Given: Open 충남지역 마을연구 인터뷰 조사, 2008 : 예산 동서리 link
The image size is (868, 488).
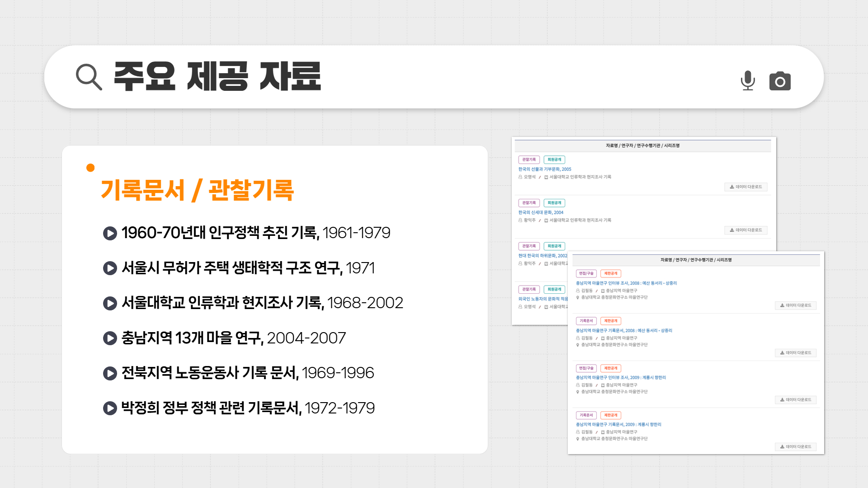Looking at the screenshot, I should tap(626, 283).
